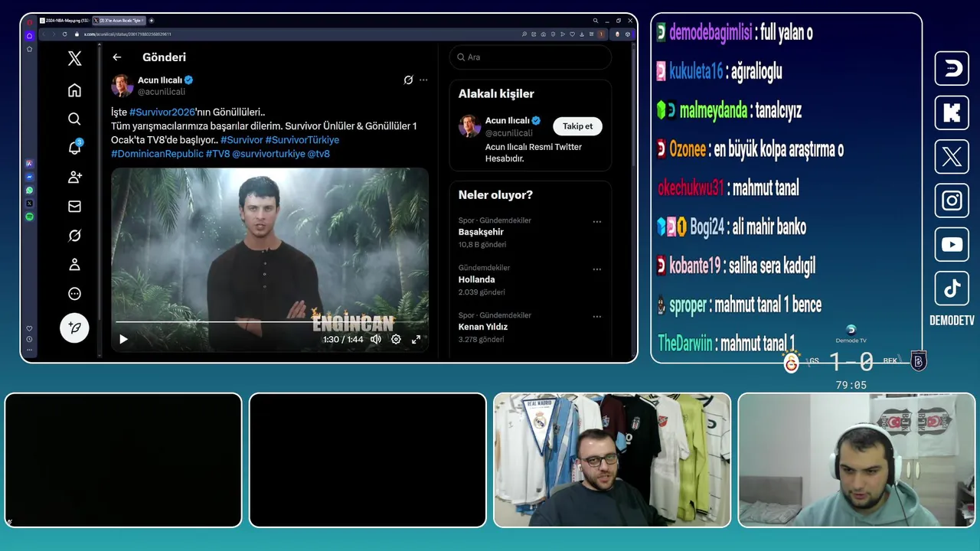Viewport: 980px width, 551px height.
Task: Open more options for Hollanda trend
Action: 596,269
